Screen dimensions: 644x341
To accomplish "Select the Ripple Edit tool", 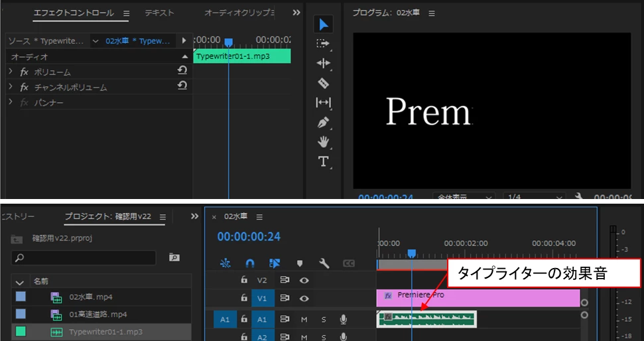I will click(323, 63).
